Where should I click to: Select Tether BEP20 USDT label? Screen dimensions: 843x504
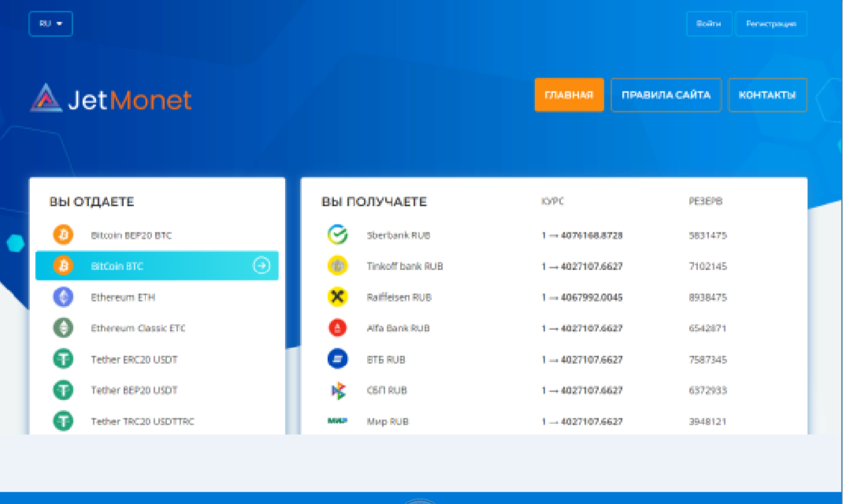pos(134,390)
